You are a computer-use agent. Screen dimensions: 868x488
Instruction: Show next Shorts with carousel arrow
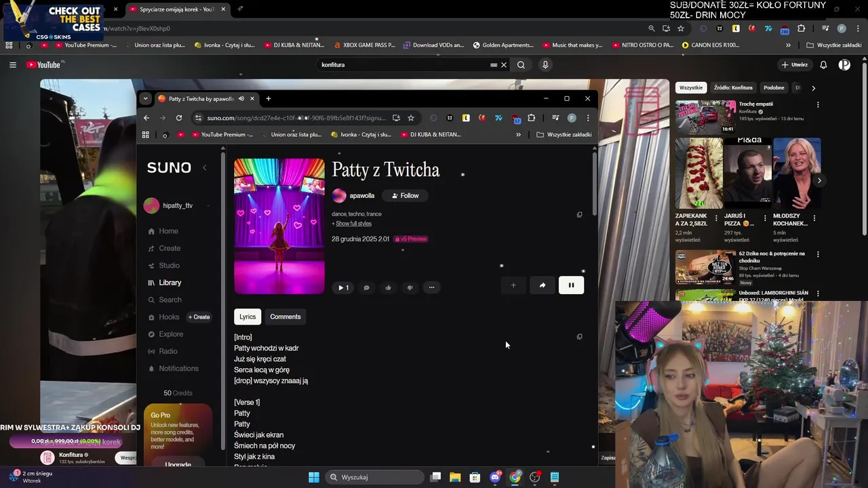[819, 180]
